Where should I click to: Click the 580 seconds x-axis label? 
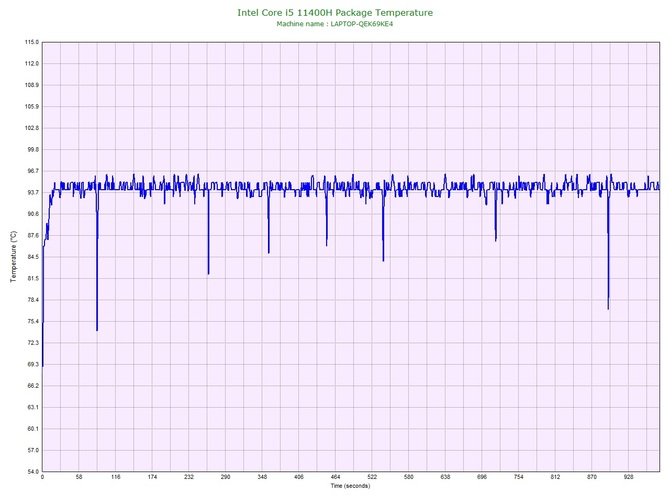(409, 477)
